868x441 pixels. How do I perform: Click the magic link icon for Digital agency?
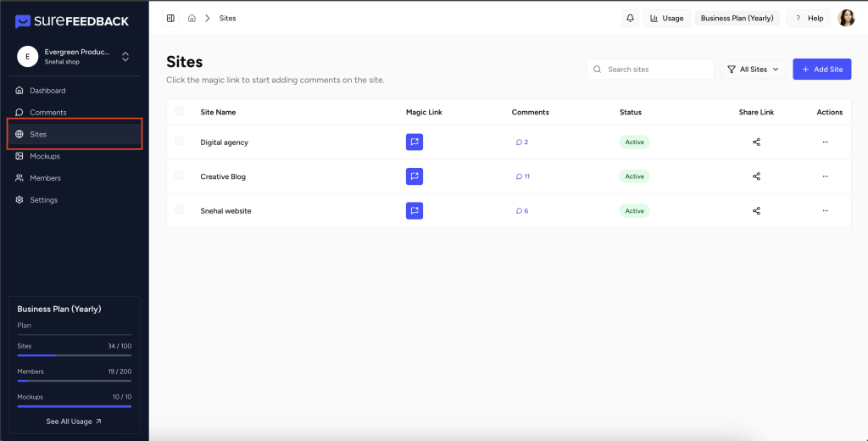(415, 142)
